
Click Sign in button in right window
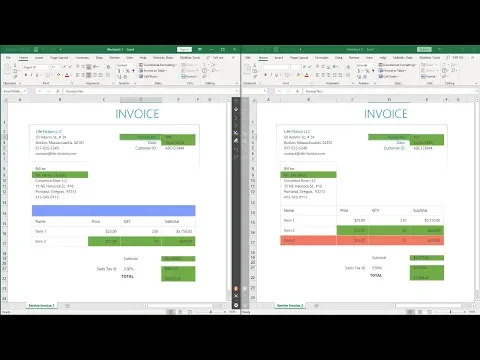(x=424, y=49)
